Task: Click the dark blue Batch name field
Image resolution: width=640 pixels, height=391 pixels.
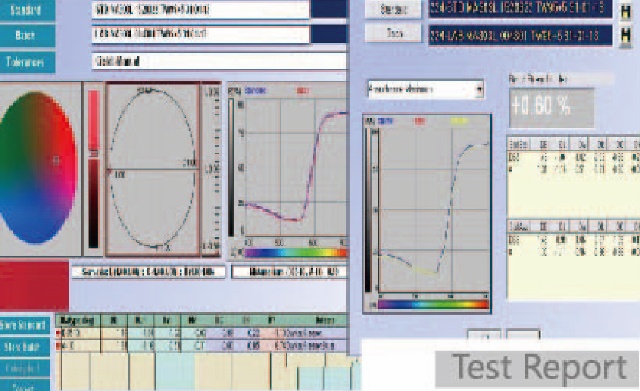Action: point(520,36)
